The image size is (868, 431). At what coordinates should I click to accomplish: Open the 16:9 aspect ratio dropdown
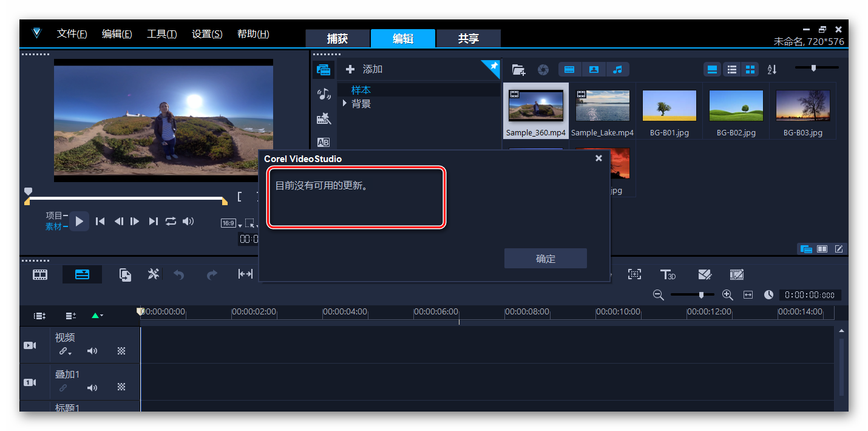pyautogui.click(x=231, y=223)
